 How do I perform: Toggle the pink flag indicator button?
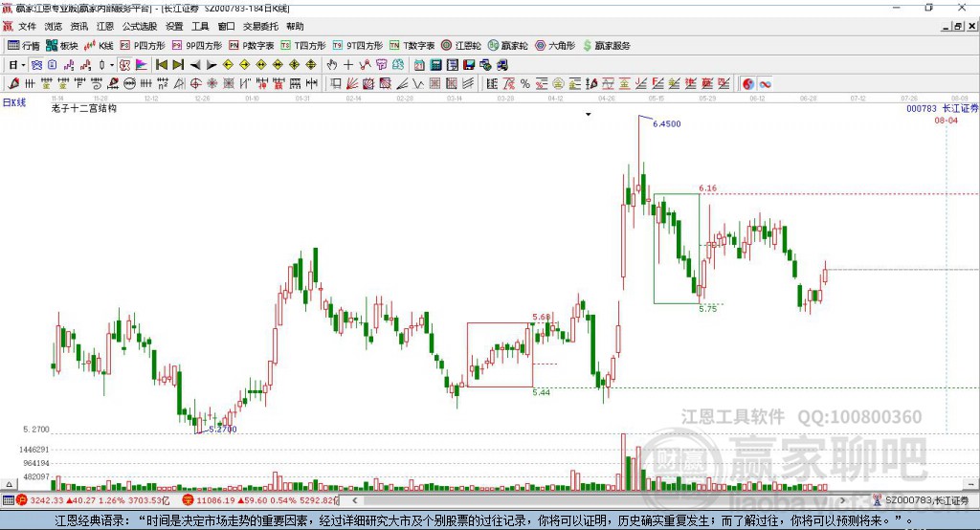tap(142, 65)
